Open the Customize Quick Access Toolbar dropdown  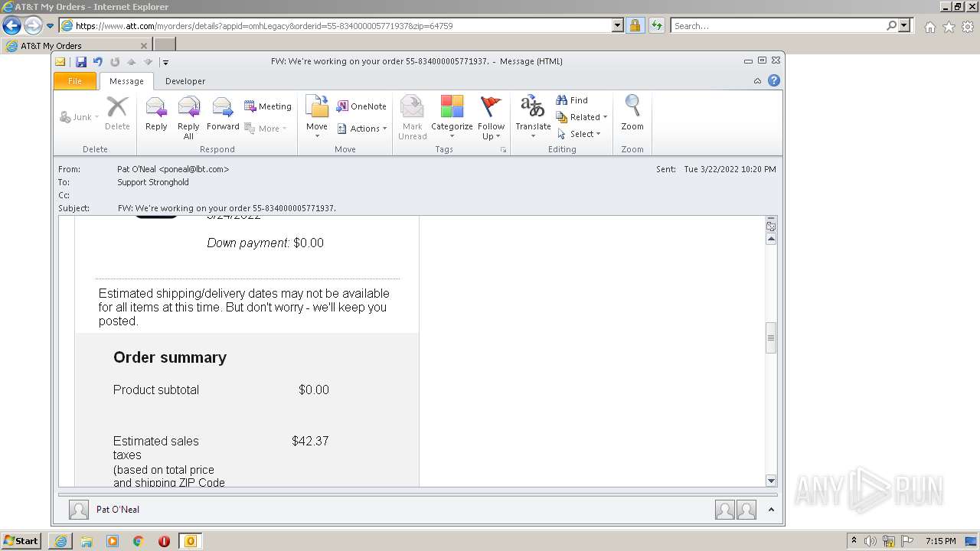pos(165,62)
